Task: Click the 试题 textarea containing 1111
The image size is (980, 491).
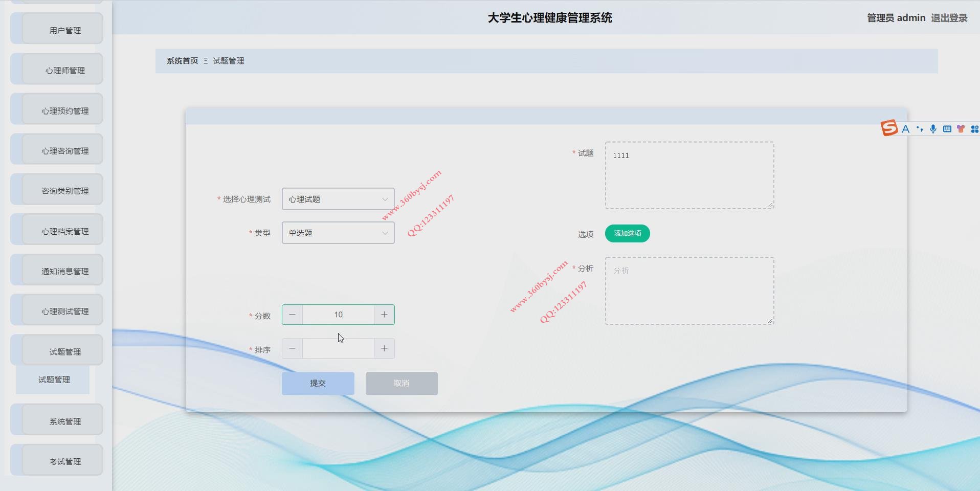Action: coord(689,175)
